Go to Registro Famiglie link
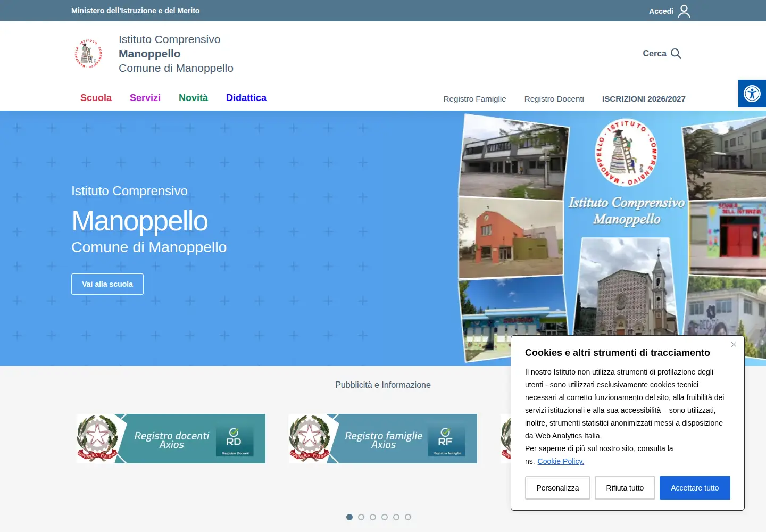The height and width of the screenshot is (532, 766). pyautogui.click(x=475, y=99)
